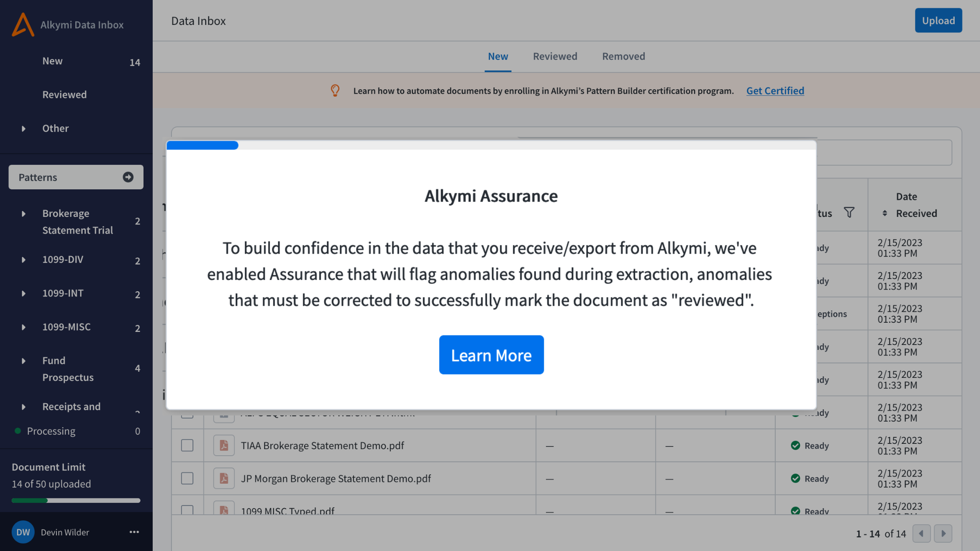This screenshot has height=551, width=980.
Task: Click the Document Limit progress bar
Action: (76, 500)
